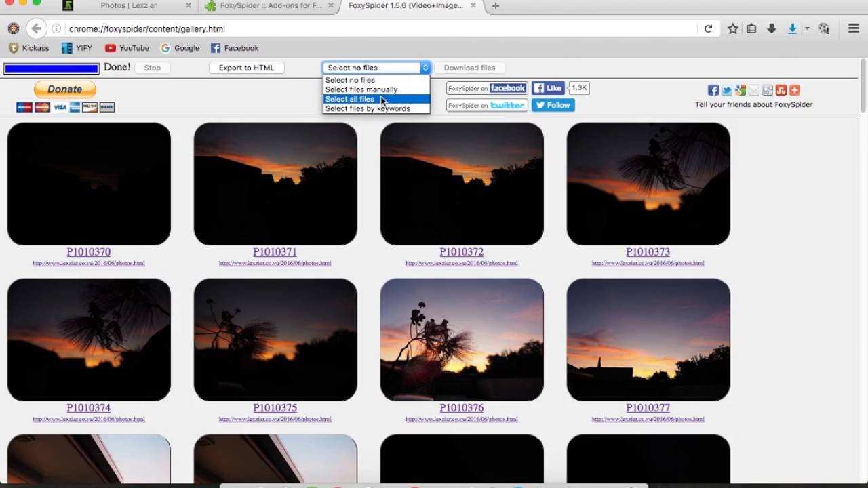
Task: Open more sharing options plus icon
Action: click(795, 90)
